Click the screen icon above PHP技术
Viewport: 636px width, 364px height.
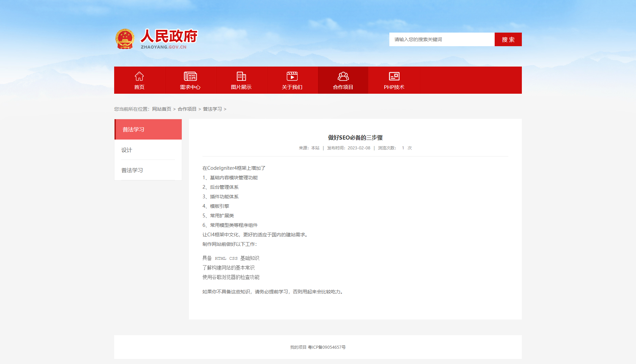point(394,76)
